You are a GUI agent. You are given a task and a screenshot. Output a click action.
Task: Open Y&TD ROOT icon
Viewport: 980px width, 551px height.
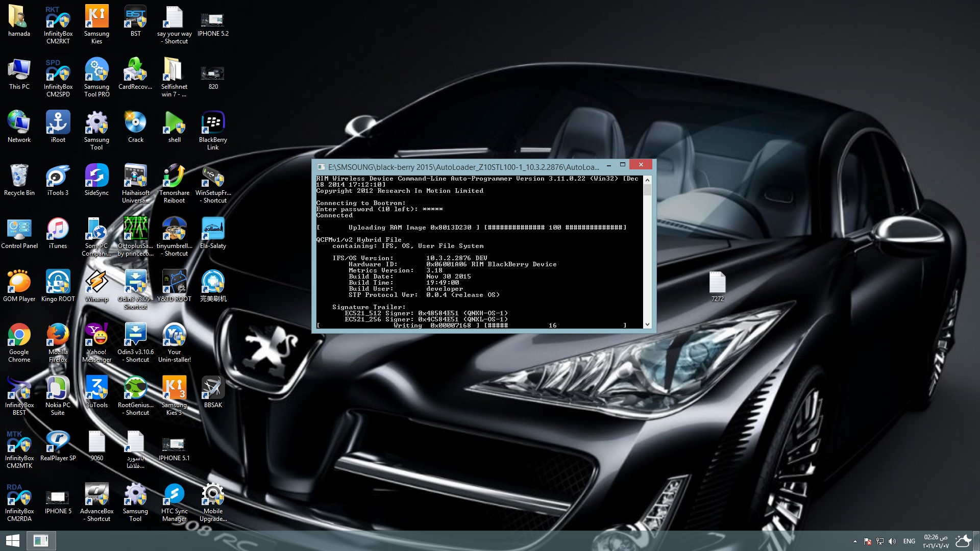click(174, 287)
